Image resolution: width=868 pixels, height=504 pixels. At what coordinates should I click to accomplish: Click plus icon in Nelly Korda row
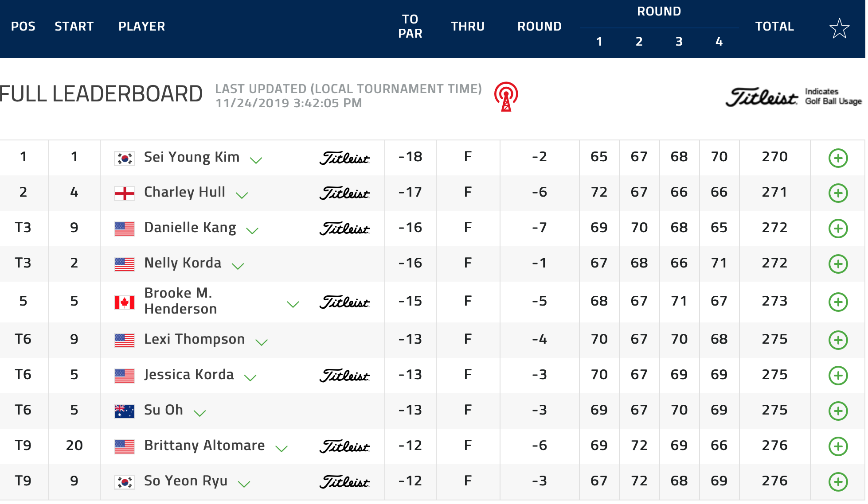click(838, 264)
